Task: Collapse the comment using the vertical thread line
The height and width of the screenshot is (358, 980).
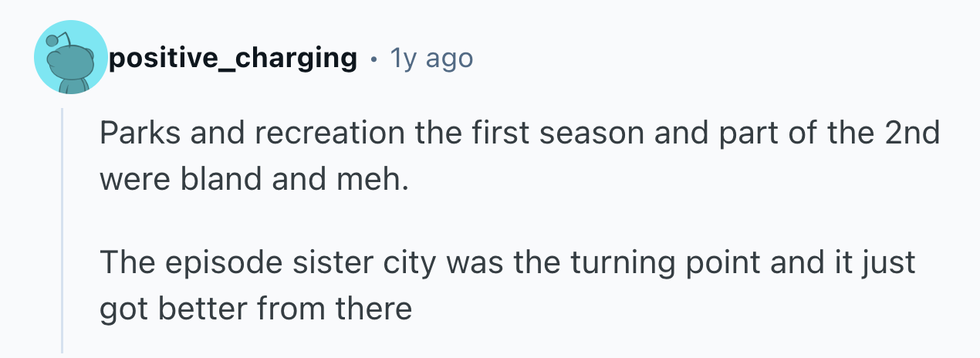Action: [x=63, y=230]
